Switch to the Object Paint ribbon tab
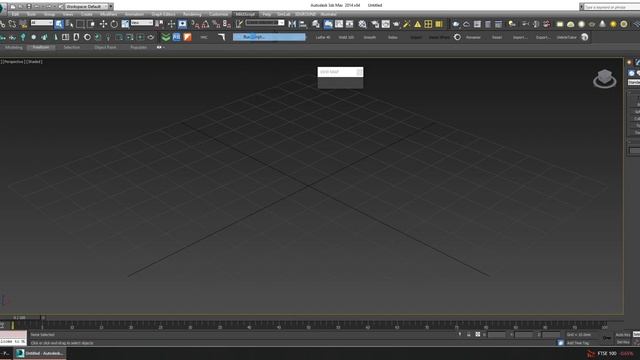640x360 pixels. (105, 47)
